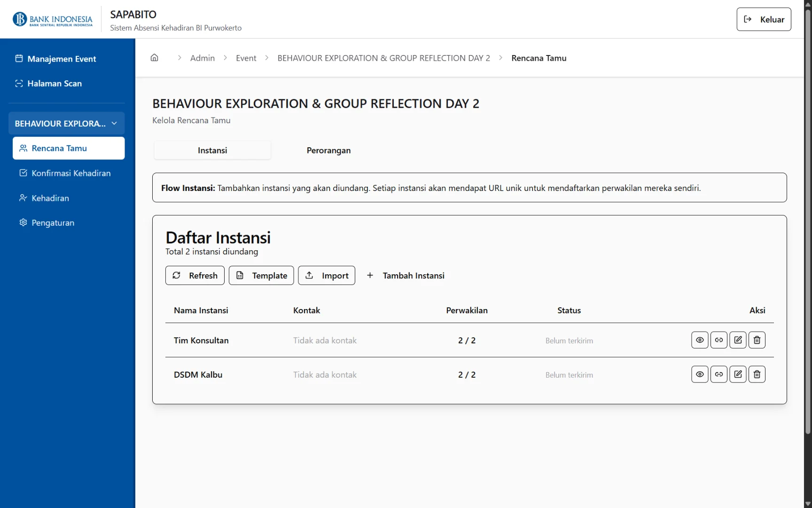Log out using Keluar button
Screen dimensions: 812x508
pyautogui.click(x=764, y=19)
